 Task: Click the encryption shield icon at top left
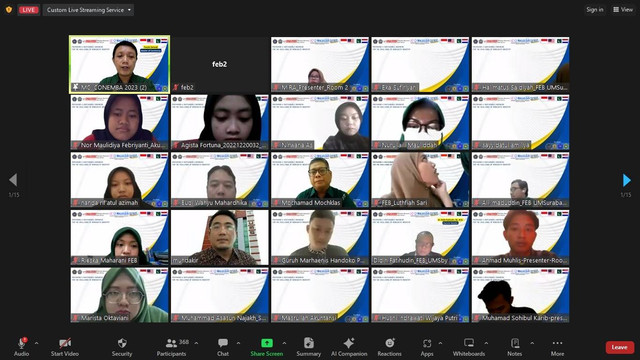point(9,10)
